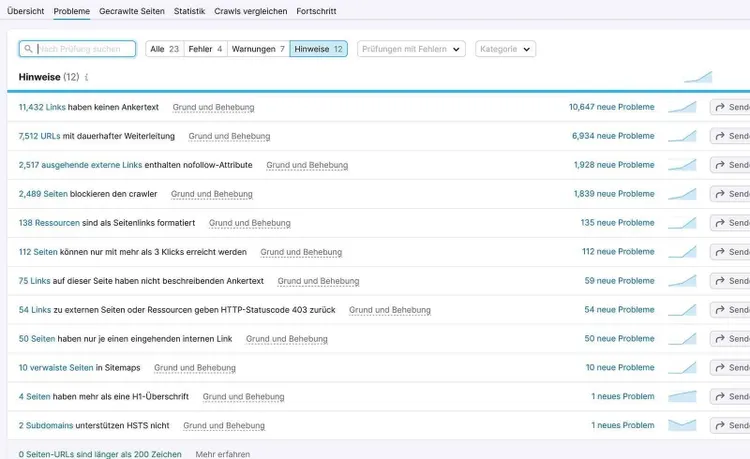Show Grund und Behebung for Seitenlinks row

pos(250,223)
